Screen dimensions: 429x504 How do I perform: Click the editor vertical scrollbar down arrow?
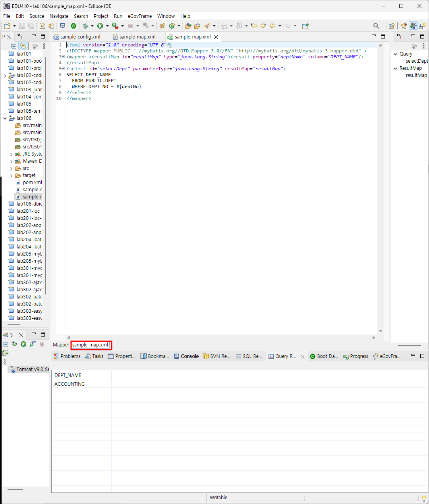(x=381, y=331)
